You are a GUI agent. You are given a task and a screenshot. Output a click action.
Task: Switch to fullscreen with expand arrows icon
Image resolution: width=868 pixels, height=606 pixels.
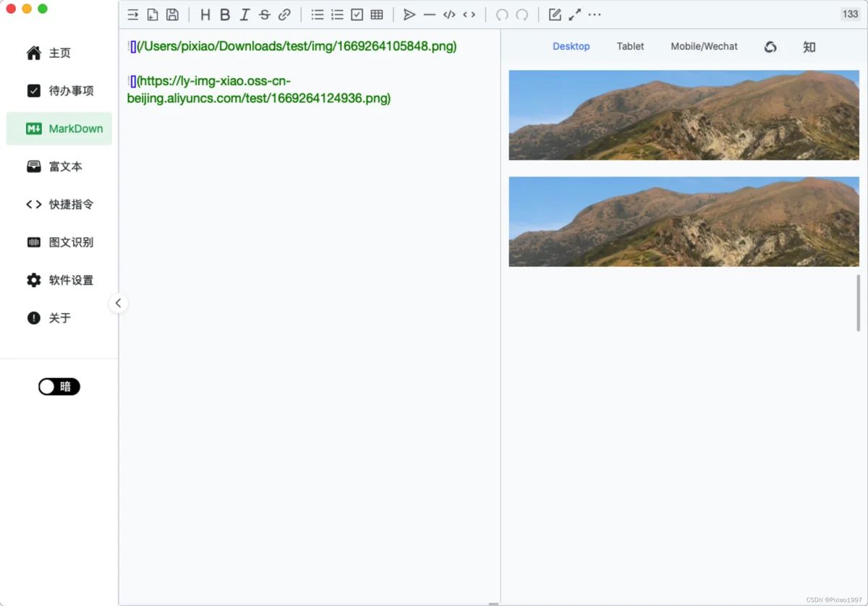point(574,14)
